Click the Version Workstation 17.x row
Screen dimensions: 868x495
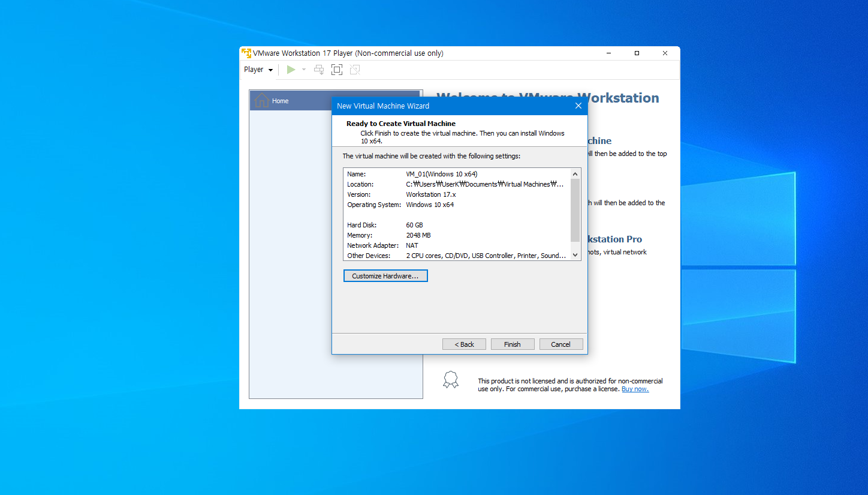point(457,194)
